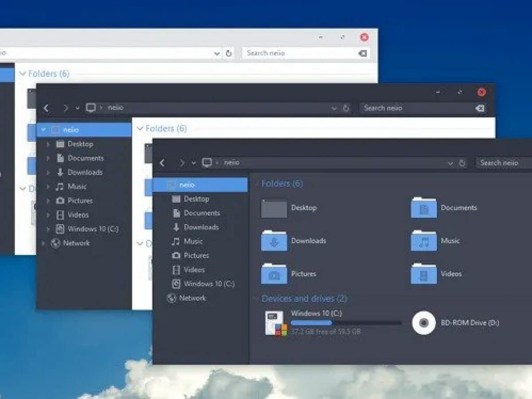The width and height of the screenshot is (532, 399).
Task: Collapse neiio node in middle window tree
Action: (43, 130)
